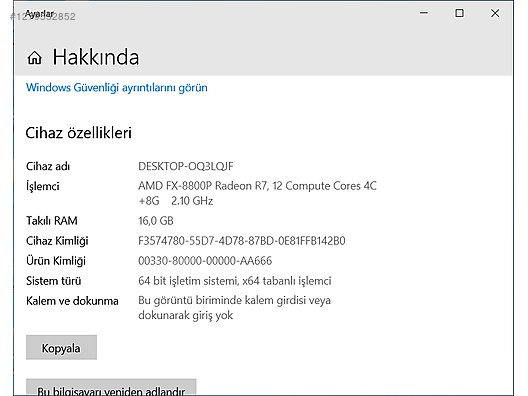The image size is (528, 396).
Task: Select the Kalem ve dokunma description text
Action: (x=234, y=308)
